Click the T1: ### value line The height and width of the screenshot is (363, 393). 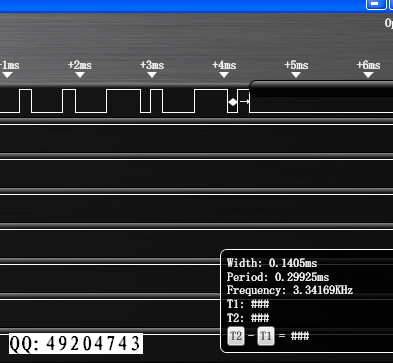click(x=248, y=304)
